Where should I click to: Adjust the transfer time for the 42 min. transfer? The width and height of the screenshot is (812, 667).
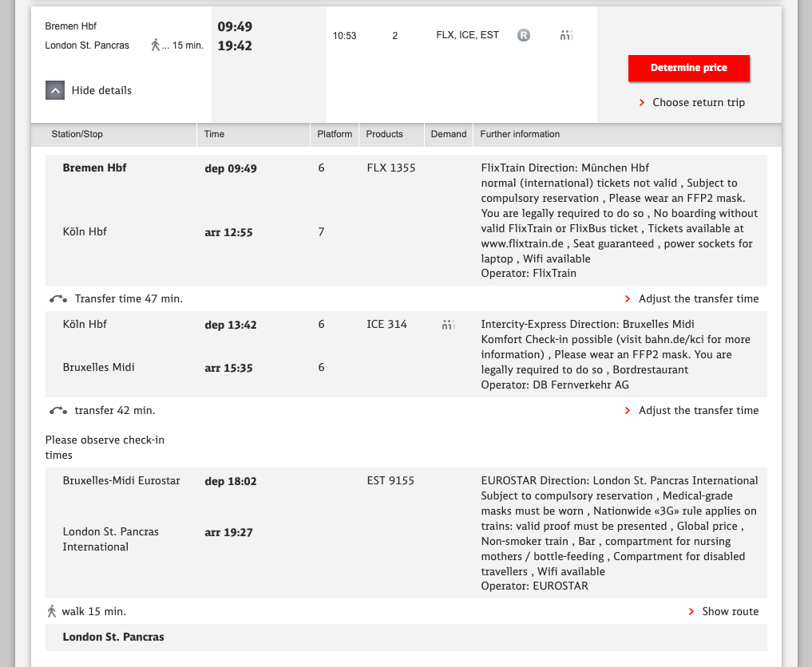tap(698, 411)
